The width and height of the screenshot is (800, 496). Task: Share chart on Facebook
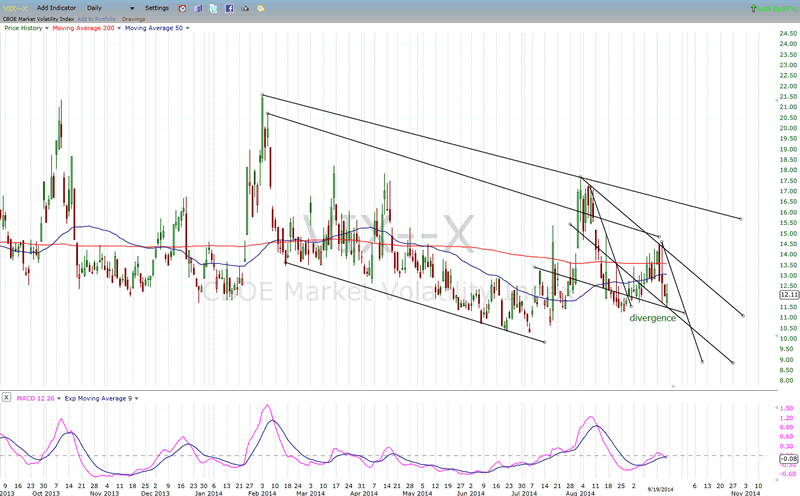[229, 8]
